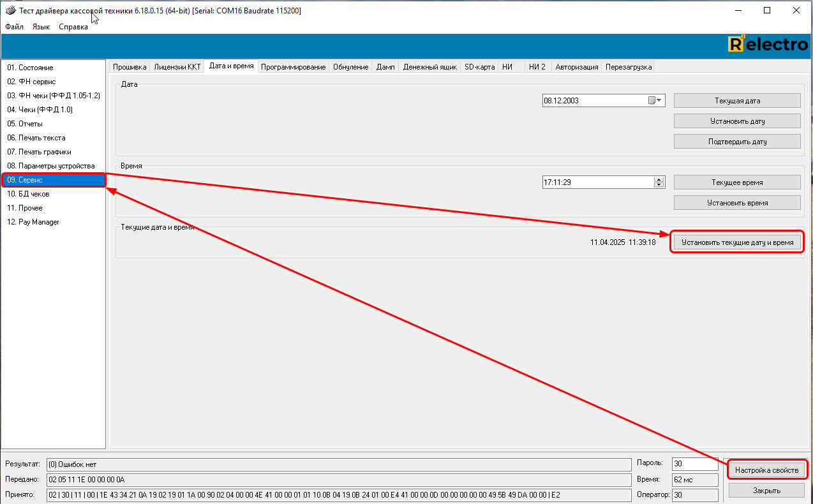Select the Перезагрузка tab

(x=629, y=67)
